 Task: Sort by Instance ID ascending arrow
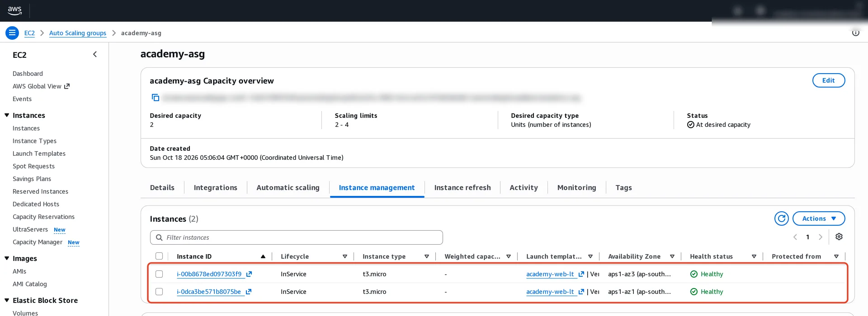[x=263, y=256]
